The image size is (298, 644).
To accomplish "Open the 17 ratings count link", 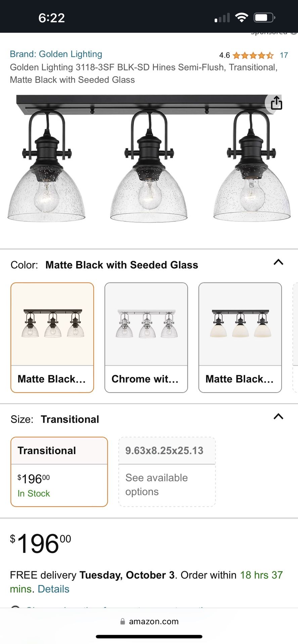I will (x=284, y=55).
